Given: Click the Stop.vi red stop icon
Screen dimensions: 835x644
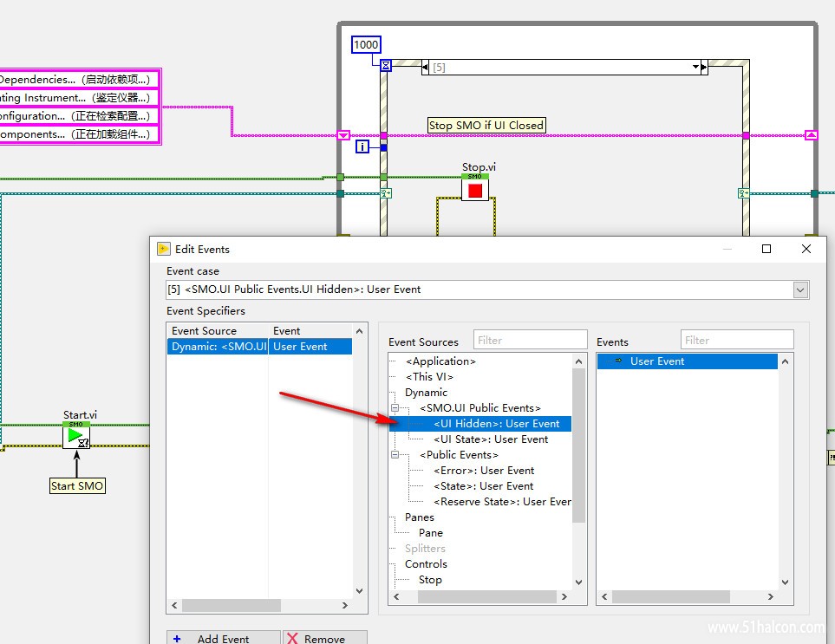Looking at the screenshot, I should click(475, 187).
